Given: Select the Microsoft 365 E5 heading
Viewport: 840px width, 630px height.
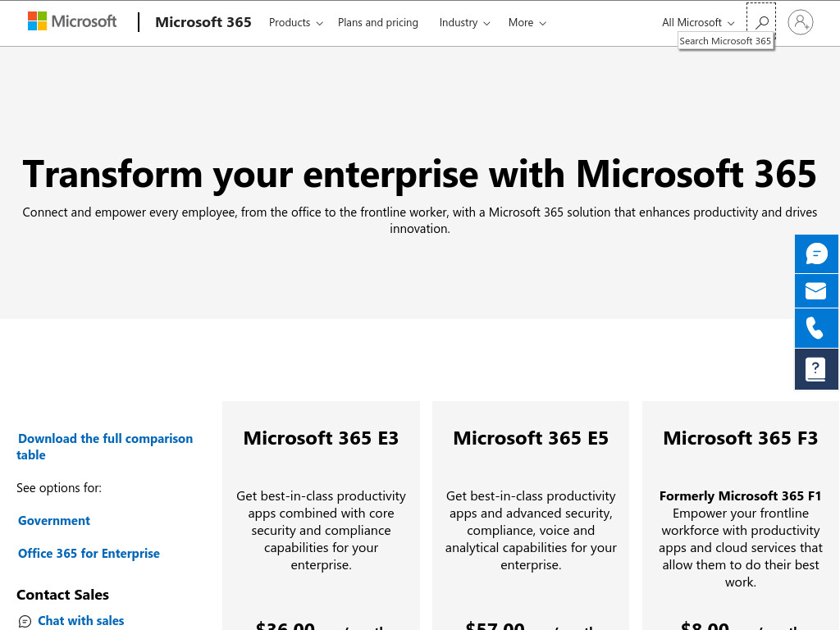Looking at the screenshot, I should [x=531, y=438].
